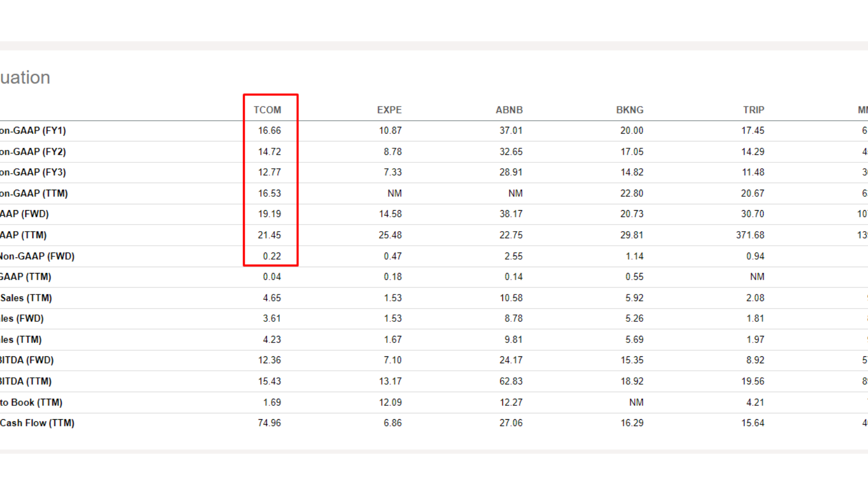Viewport: 868px width, 488px height.
Task: Click the ABNB value 38.17
Action: click(x=511, y=214)
